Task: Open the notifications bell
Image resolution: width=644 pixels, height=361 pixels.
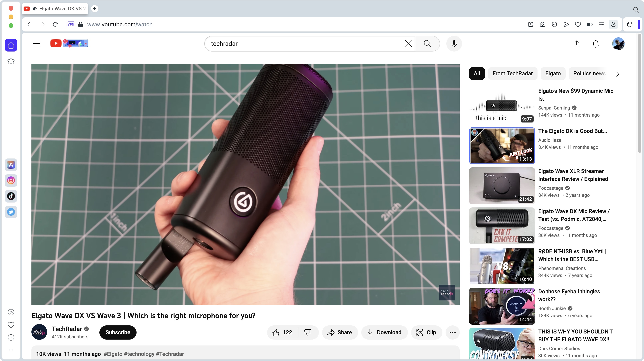Action: pos(595,43)
